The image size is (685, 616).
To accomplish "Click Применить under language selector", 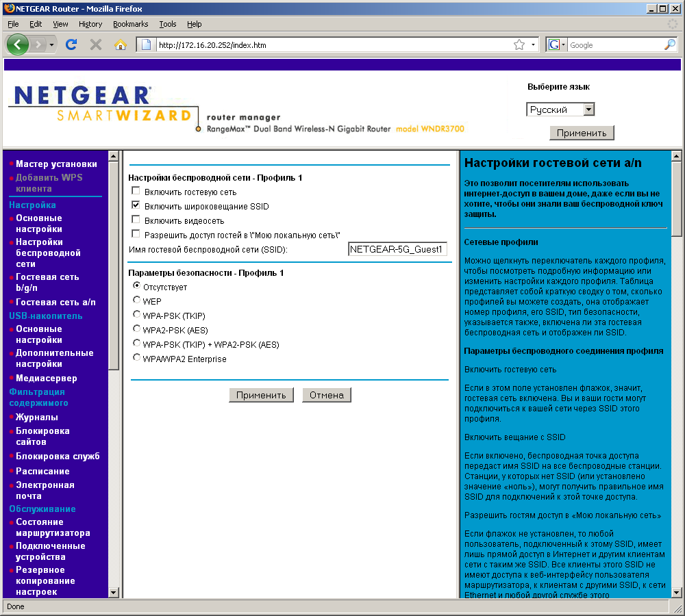I will [582, 133].
